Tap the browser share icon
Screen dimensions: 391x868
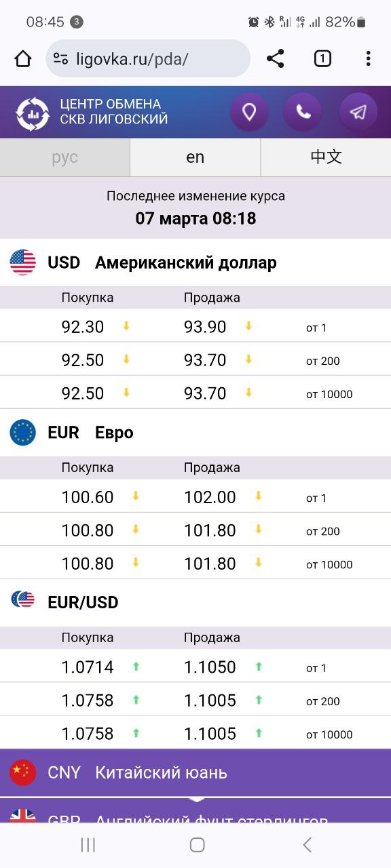click(x=275, y=59)
